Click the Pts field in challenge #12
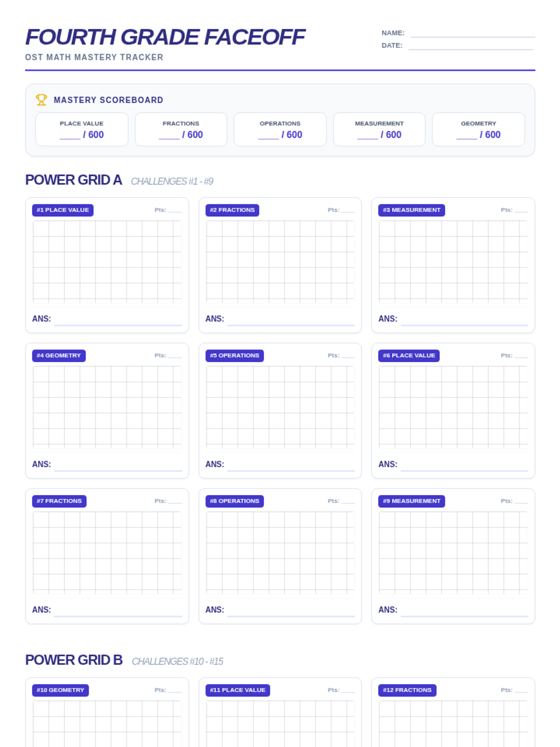 point(520,691)
